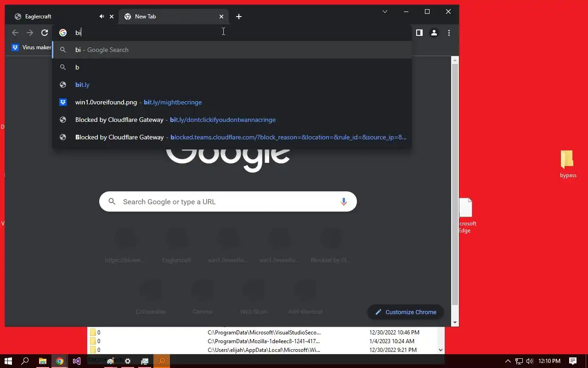Pick bit.ly/dontclickifyoudontwannacringe suggestion
The height and width of the screenshot is (368, 588).
pos(232,120)
